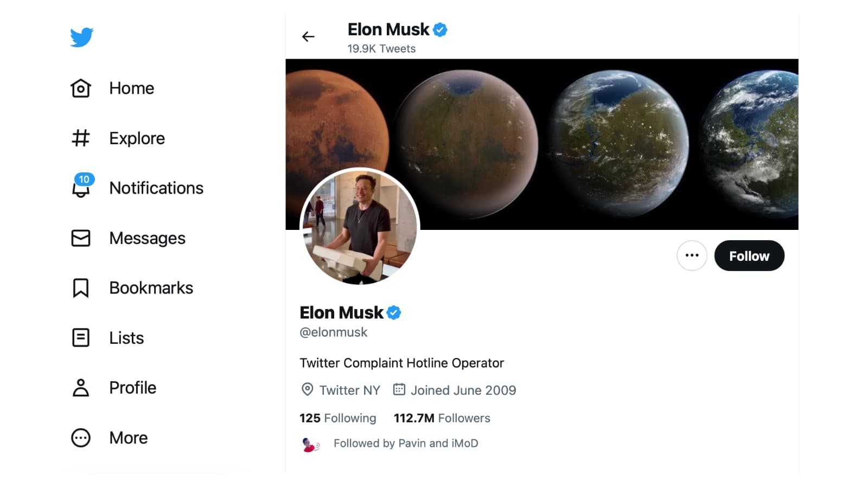Click the Twitter bird logo

click(x=81, y=37)
